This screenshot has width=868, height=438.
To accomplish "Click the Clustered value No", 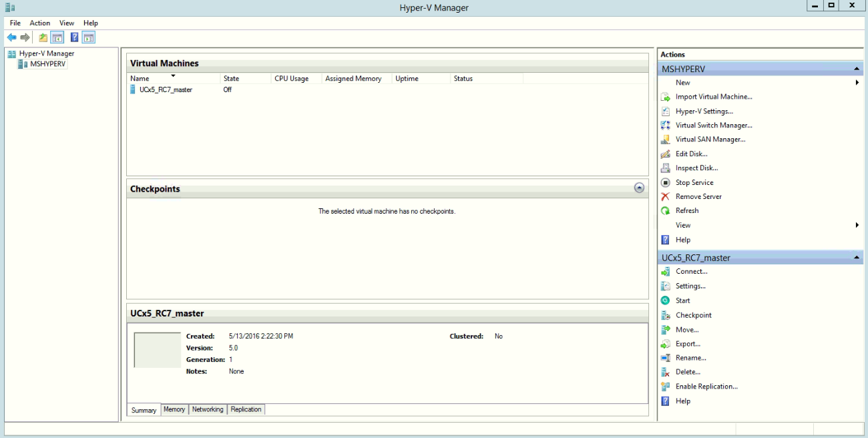I will tap(499, 337).
